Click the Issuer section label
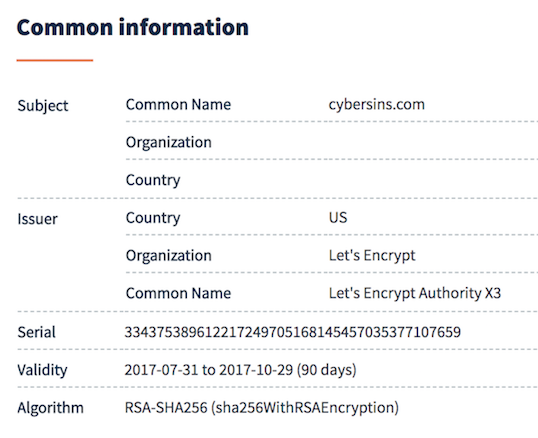The image size is (538, 438). click(37, 219)
